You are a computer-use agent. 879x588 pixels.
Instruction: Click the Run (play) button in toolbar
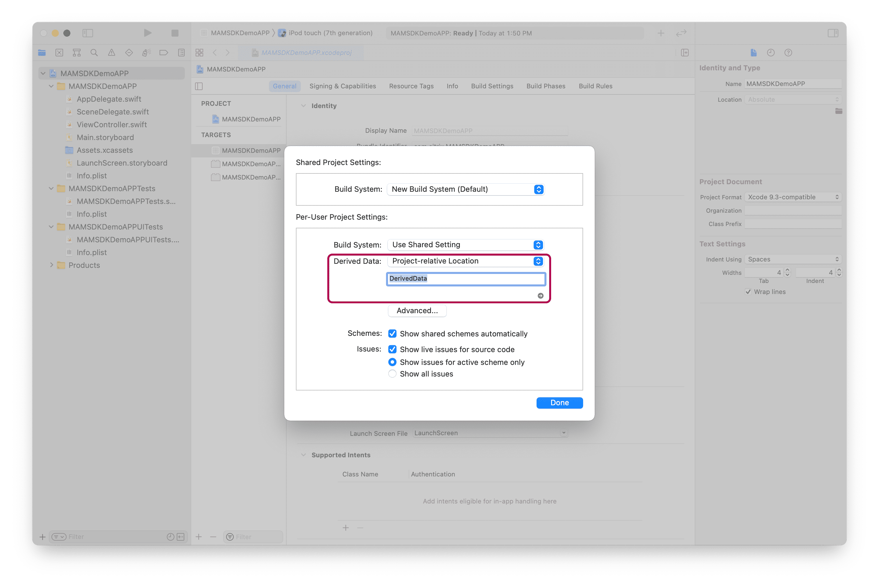tap(147, 33)
